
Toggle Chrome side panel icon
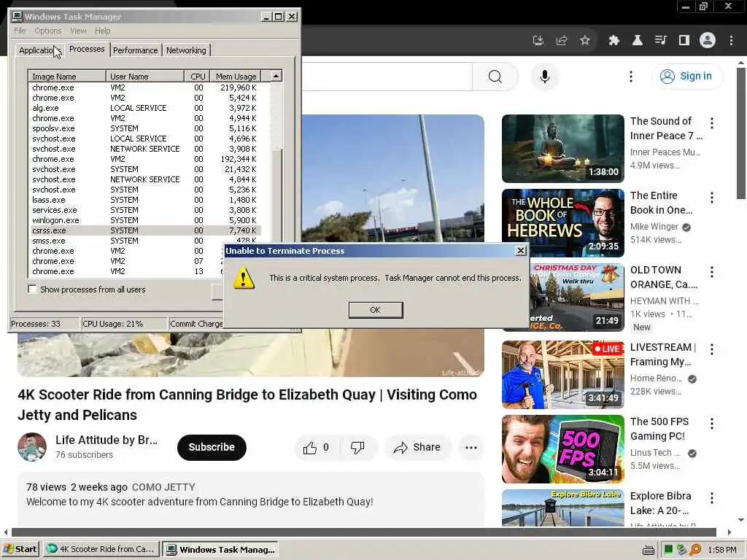(x=684, y=41)
